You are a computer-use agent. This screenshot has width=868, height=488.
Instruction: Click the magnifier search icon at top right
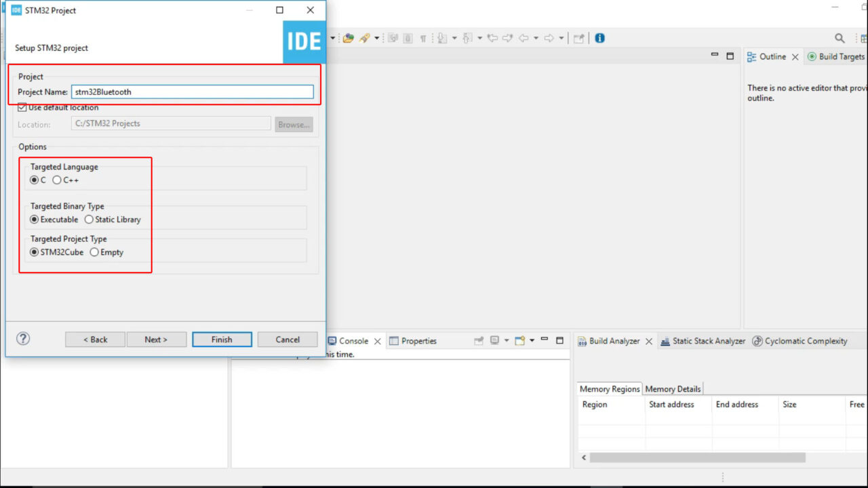point(840,39)
